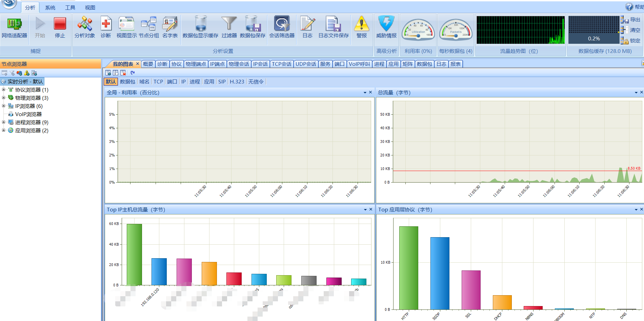Expand the 应用浏览器 (2) tree node

click(x=4, y=130)
